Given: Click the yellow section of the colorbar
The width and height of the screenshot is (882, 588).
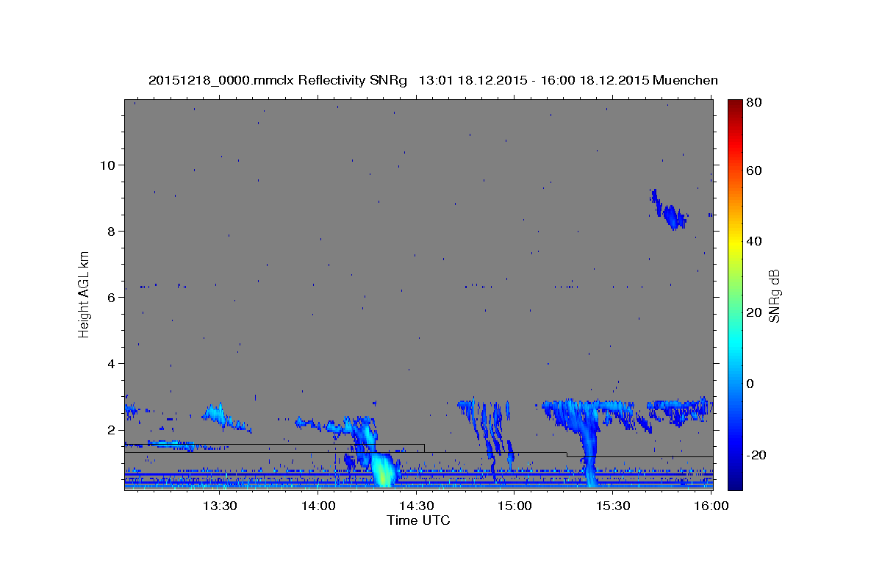Looking at the screenshot, I should 735,243.
